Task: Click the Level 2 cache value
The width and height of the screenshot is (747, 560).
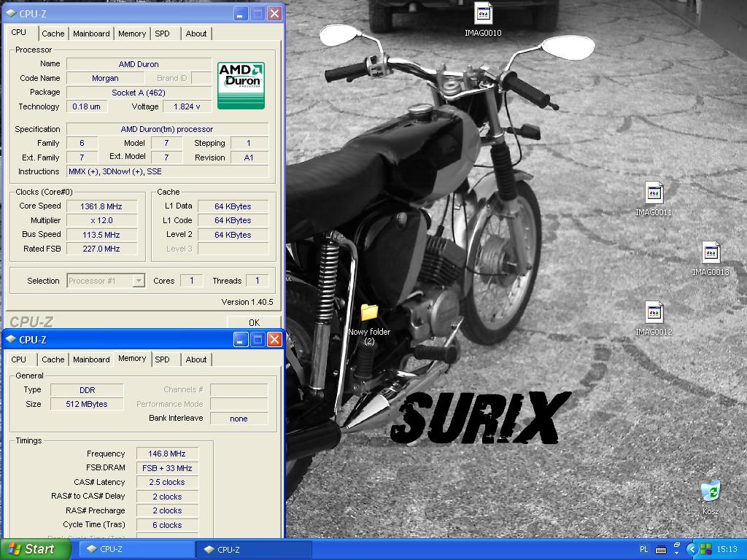Action: (x=233, y=235)
